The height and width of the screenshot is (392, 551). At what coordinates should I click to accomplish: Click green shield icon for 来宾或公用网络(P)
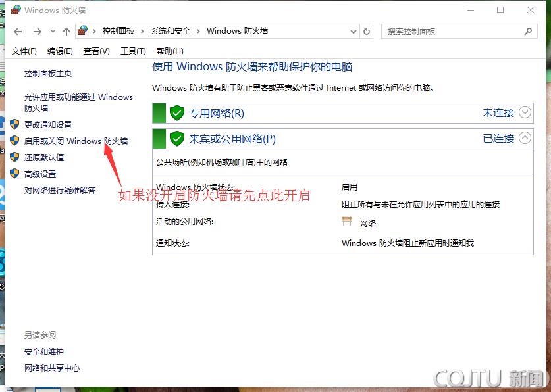coord(177,139)
